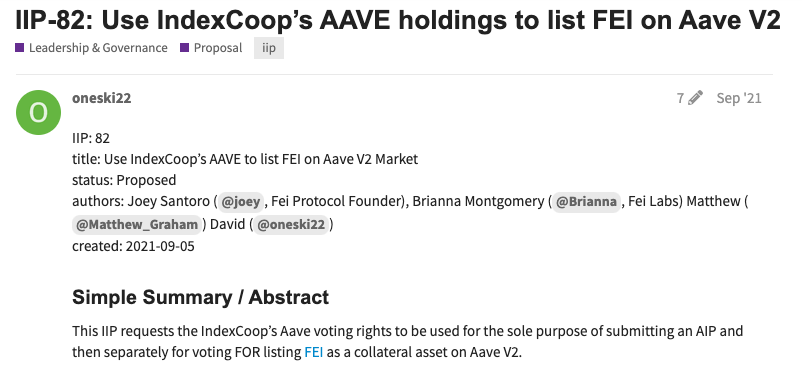Viewport: 802px width, 382px height.
Task: Click the IIP: 82 line
Action: coord(91,139)
